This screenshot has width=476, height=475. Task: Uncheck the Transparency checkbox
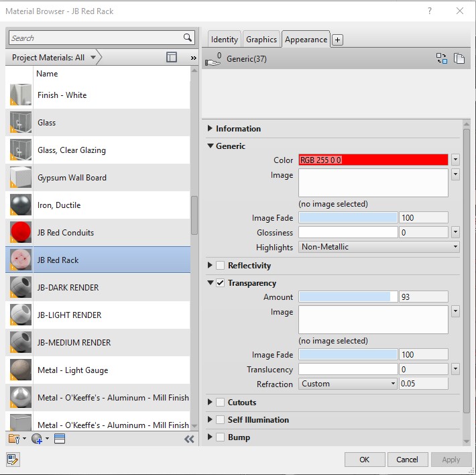click(220, 282)
